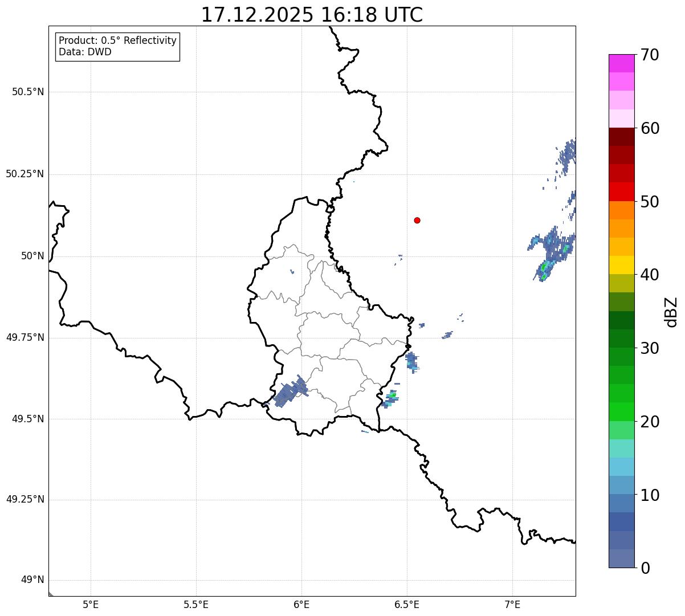Image resolution: width=685 pixels, height=616 pixels.
Task: Click the 49.25°N latitude label
Action: [x=25, y=500]
